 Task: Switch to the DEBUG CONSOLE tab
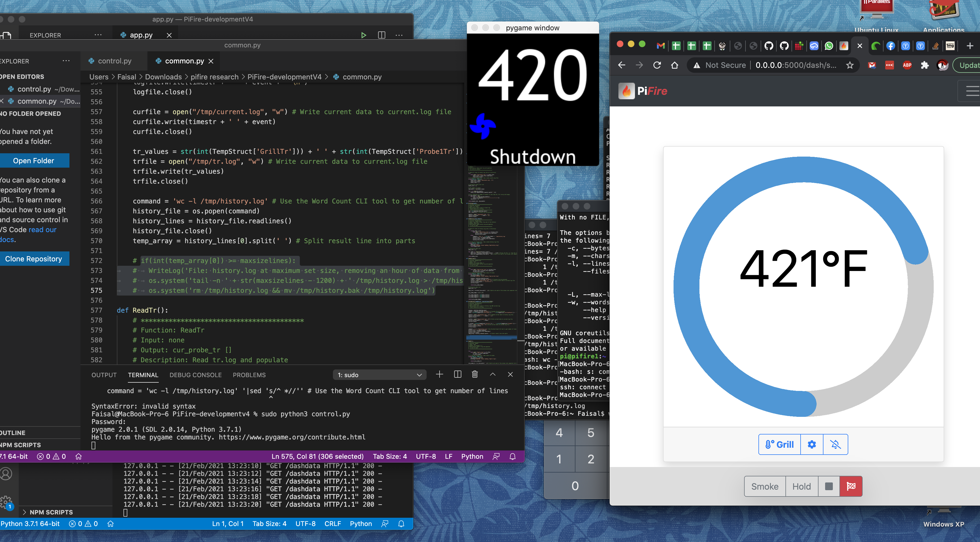tap(195, 375)
